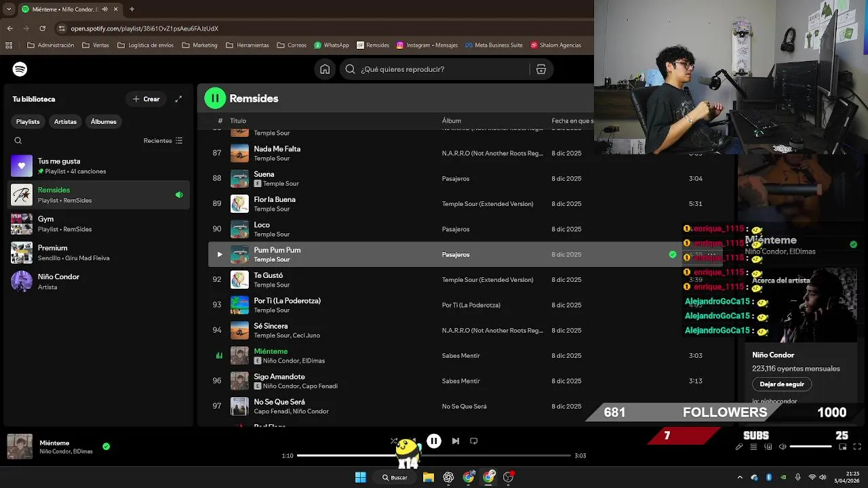This screenshot has width=868, height=488.
Task: Click the now-playing album cover thumbnail
Action: (20, 447)
